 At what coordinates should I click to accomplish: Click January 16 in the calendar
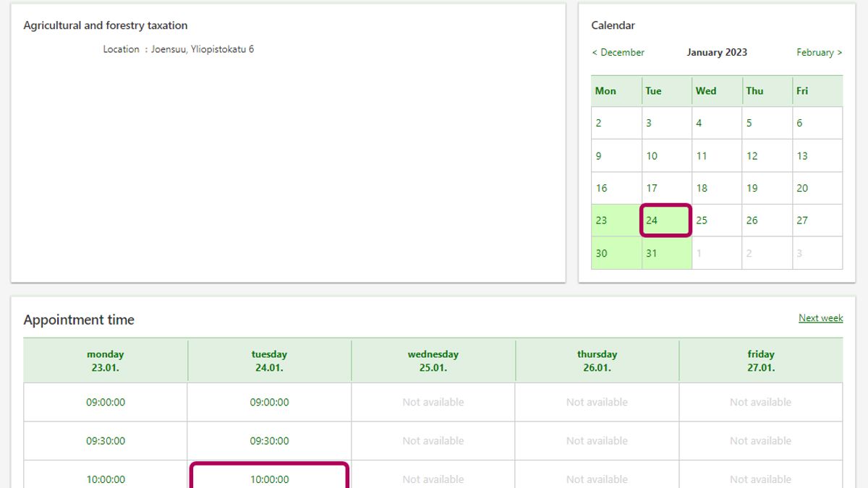pos(602,188)
